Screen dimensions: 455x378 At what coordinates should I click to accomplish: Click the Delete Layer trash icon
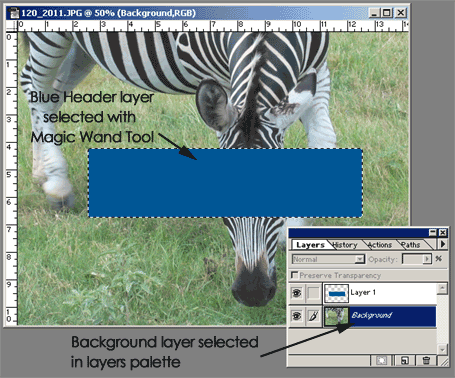(x=426, y=360)
